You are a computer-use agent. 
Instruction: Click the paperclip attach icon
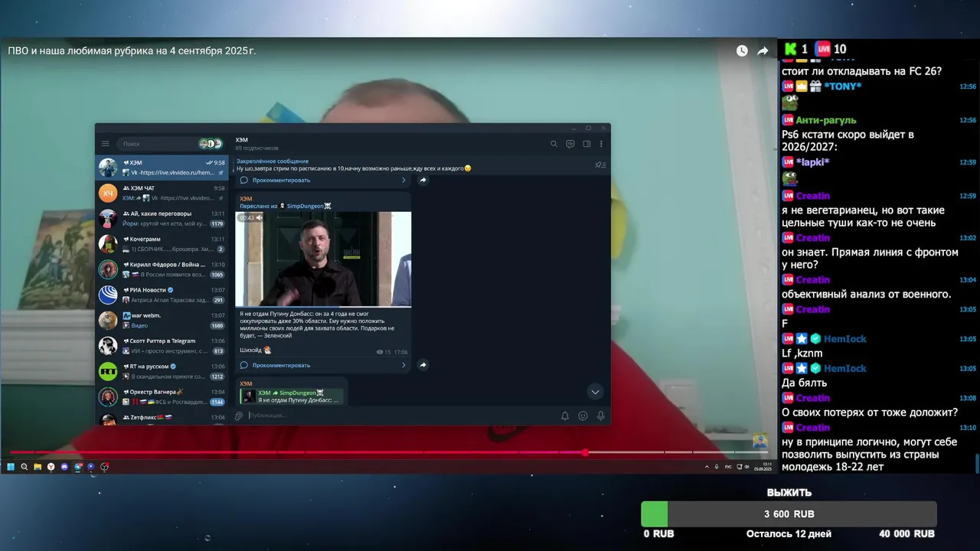pos(239,416)
